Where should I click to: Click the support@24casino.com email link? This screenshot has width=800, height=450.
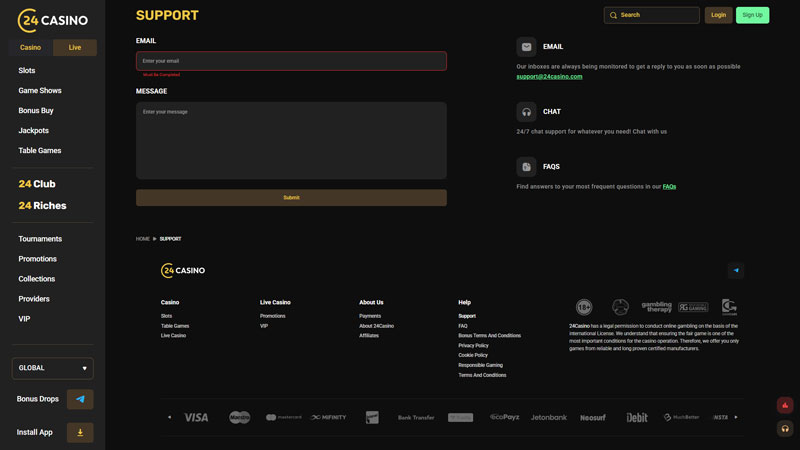pyautogui.click(x=549, y=76)
